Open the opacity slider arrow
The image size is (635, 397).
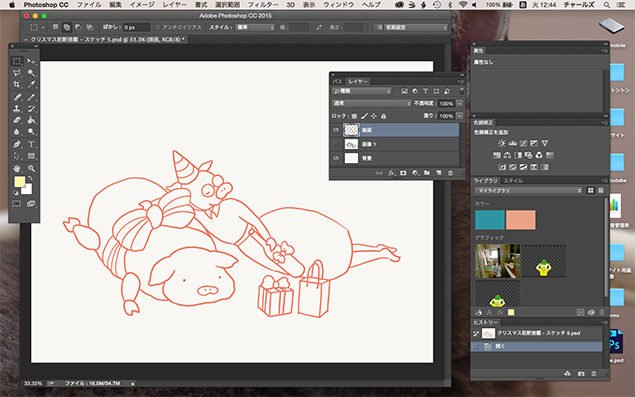460,104
